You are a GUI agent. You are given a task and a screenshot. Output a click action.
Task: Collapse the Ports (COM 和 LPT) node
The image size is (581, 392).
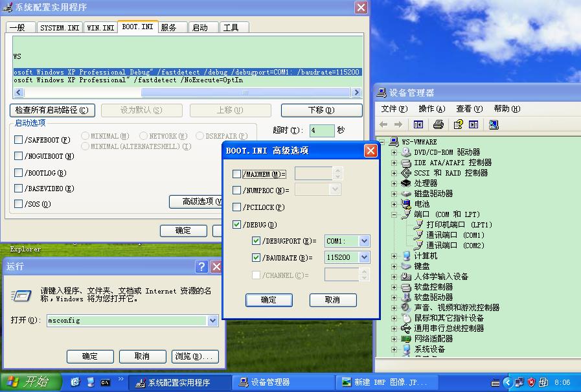pyautogui.click(x=394, y=214)
